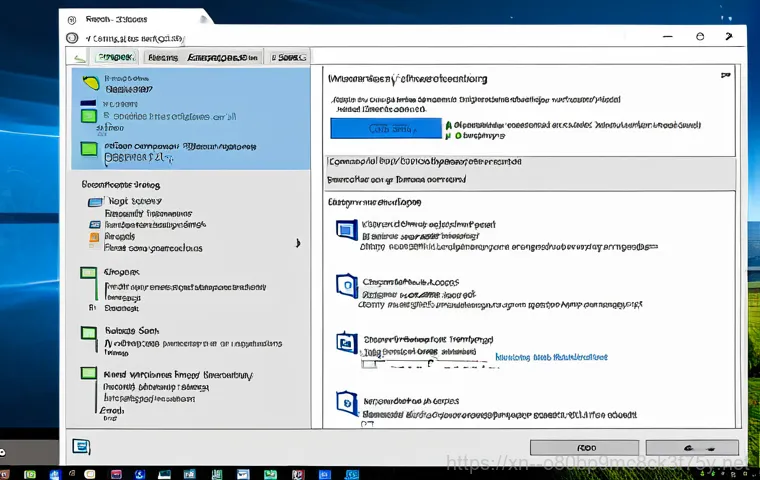Click the blue document icon at bottom-left of window

82,446
